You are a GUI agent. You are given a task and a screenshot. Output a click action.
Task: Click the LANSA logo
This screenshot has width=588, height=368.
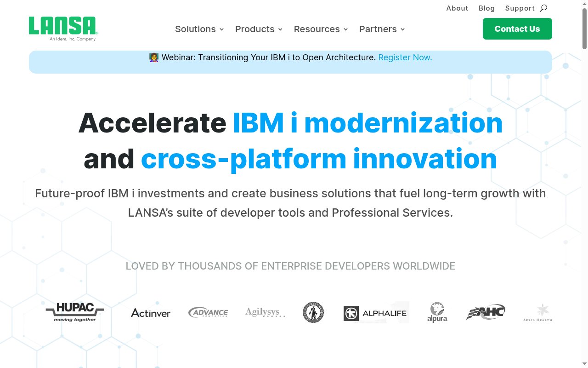coord(63,29)
